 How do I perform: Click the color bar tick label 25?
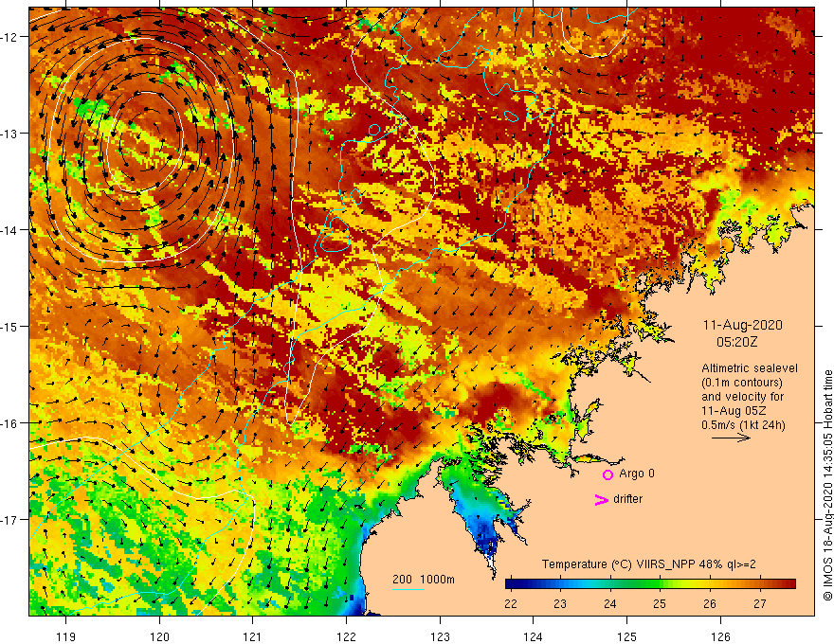pos(660,603)
